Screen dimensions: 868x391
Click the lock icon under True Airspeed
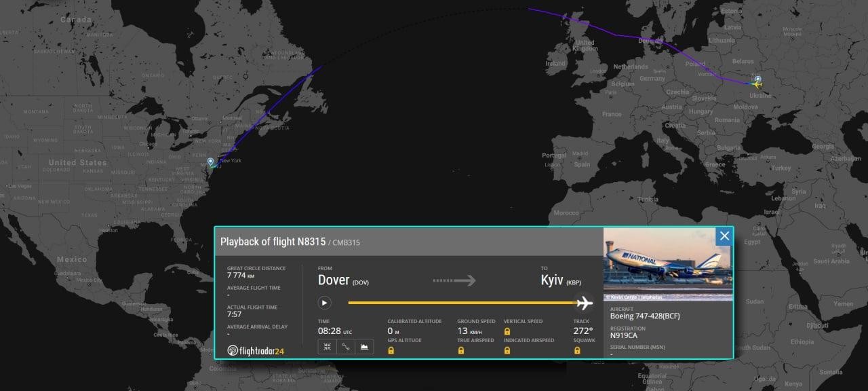(461, 350)
